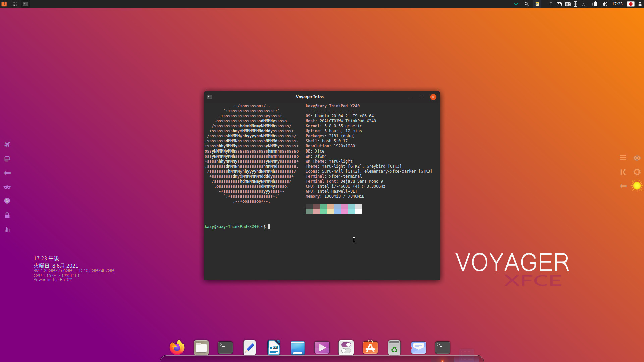Toggle the eye visibility icon on right side

point(637,158)
